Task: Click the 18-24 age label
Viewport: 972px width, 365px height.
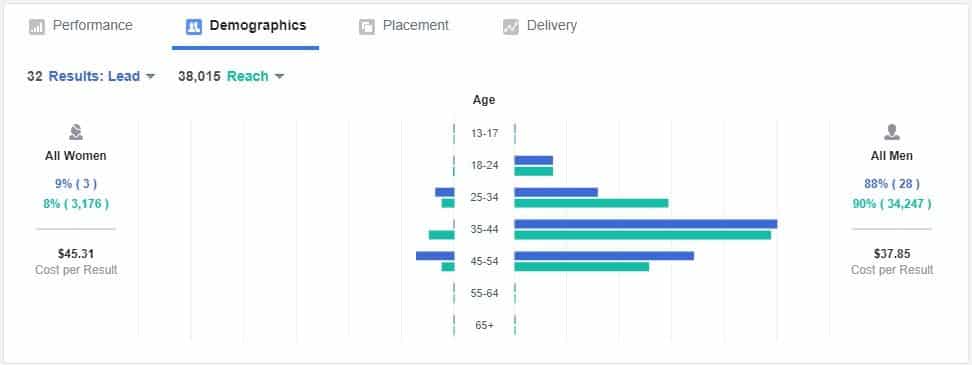Action: click(484, 165)
